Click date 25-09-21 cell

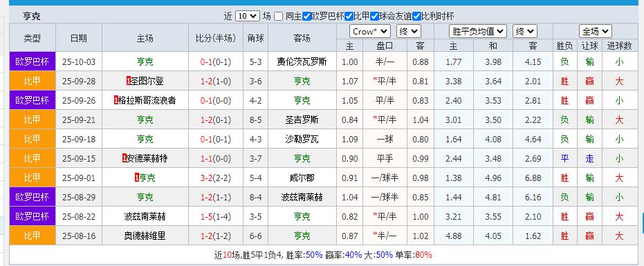coord(78,120)
